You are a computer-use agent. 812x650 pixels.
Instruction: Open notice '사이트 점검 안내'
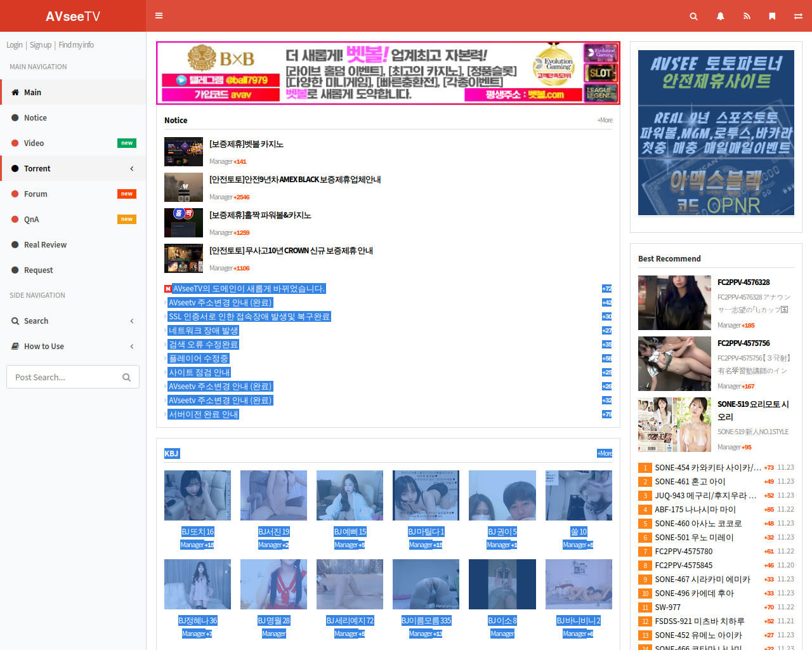(x=199, y=373)
